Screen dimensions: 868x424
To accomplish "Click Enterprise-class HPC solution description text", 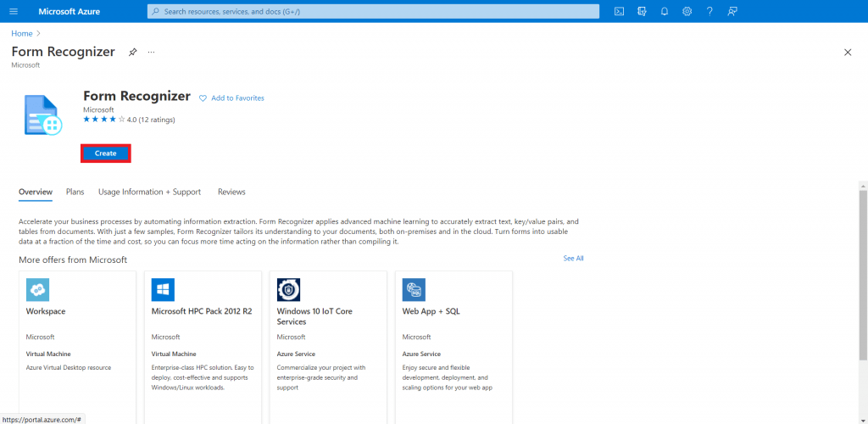I will (x=203, y=377).
